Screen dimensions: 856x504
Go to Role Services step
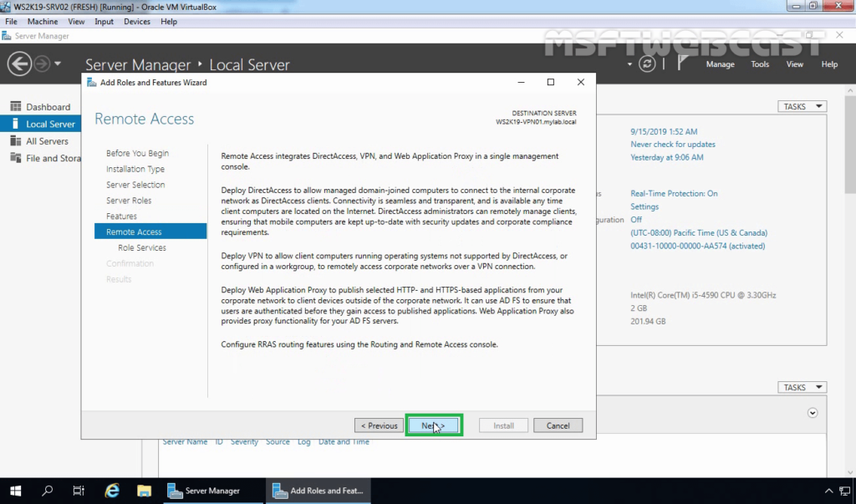click(x=142, y=247)
